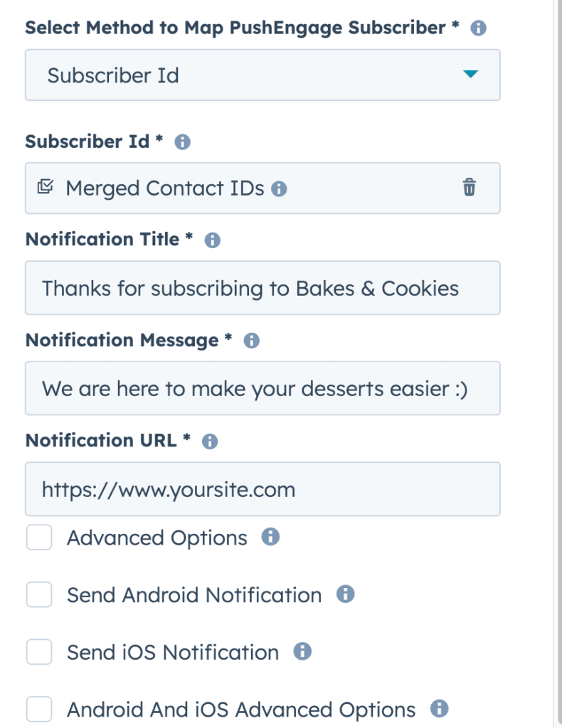Tick the Send iOS Notification checkbox
The width and height of the screenshot is (562, 728).
tap(39, 651)
